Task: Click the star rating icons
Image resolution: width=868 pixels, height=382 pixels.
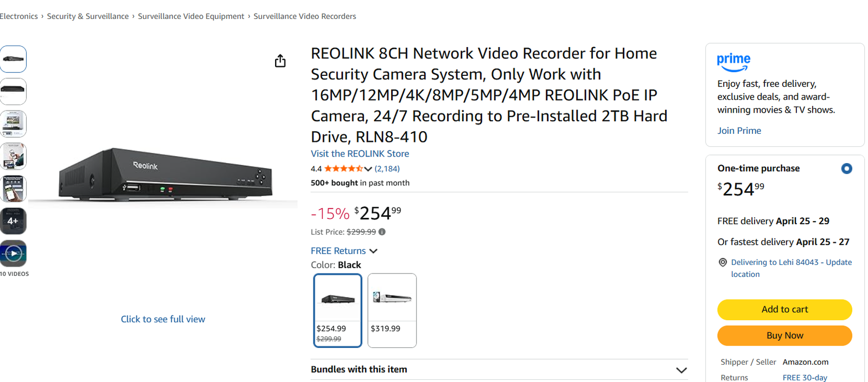Action: (343, 169)
